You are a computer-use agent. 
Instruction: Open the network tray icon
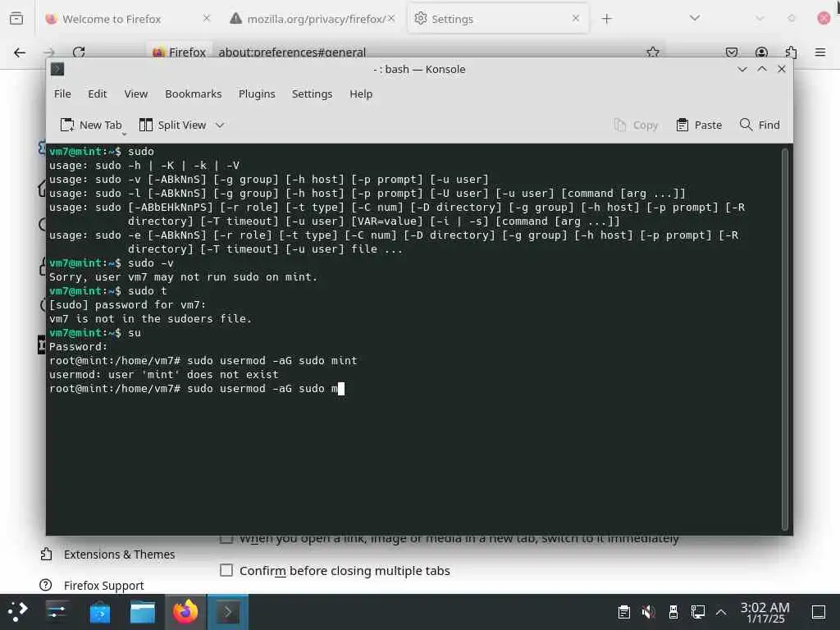click(x=697, y=612)
